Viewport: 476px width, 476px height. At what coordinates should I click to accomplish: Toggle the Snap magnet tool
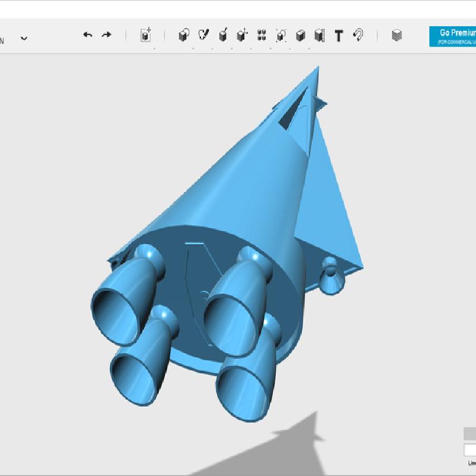[358, 36]
